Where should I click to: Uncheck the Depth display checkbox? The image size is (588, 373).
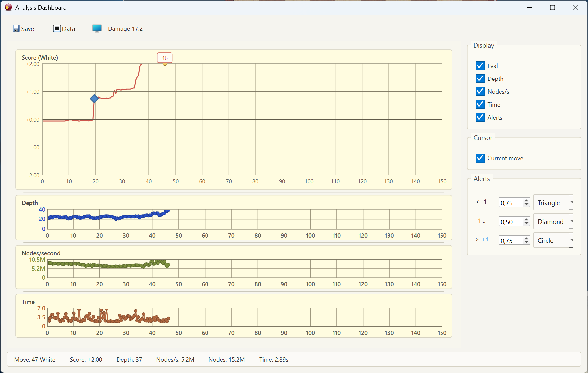pyautogui.click(x=480, y=79)
